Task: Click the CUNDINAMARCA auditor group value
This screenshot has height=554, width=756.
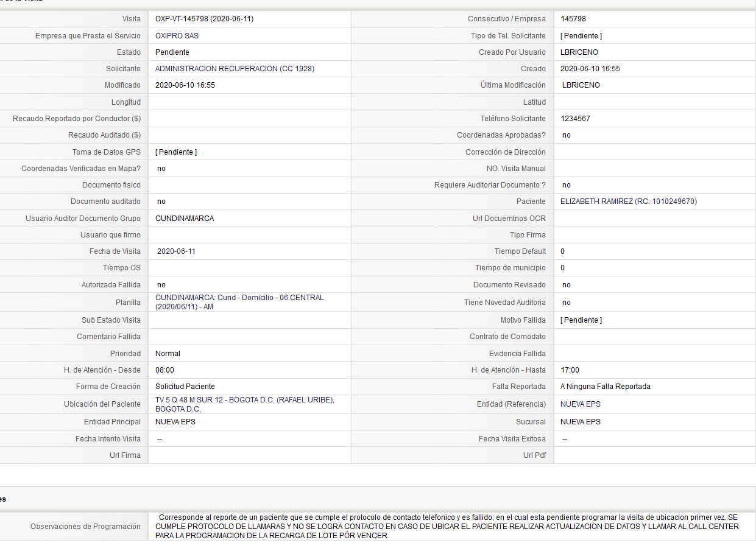Action: coord(185,219)
